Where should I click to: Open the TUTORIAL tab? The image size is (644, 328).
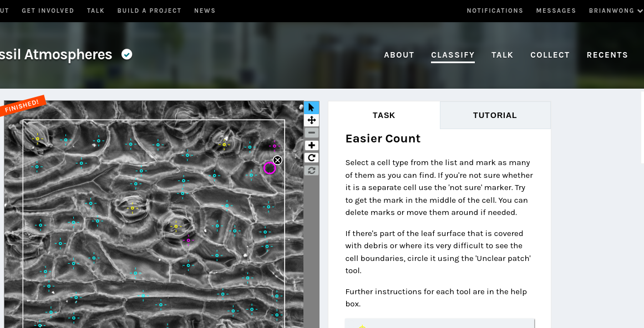[x=495, y=115]
